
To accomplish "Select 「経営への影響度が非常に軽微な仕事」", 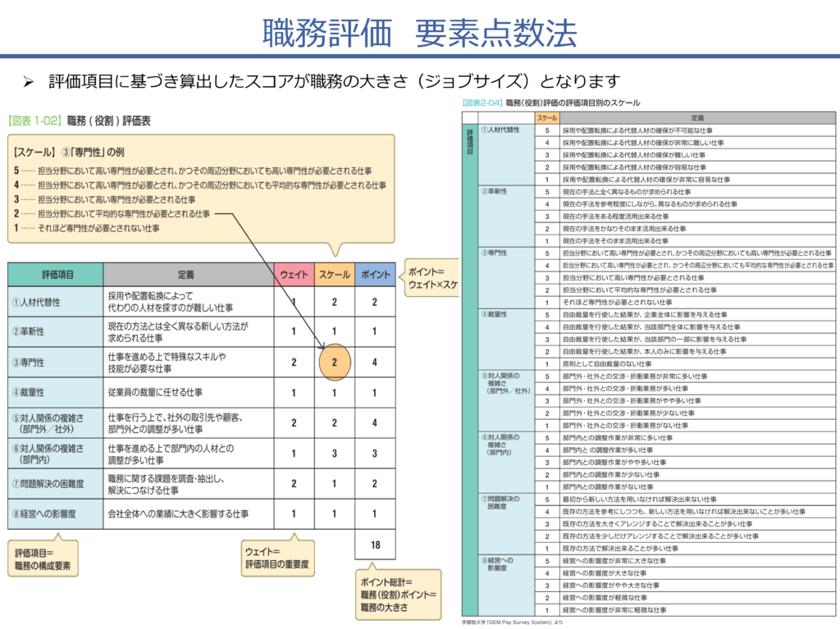I will tap(614, 610).
